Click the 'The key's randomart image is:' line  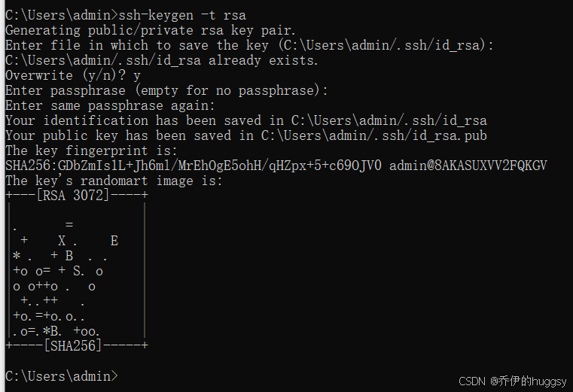click(114, 181)
